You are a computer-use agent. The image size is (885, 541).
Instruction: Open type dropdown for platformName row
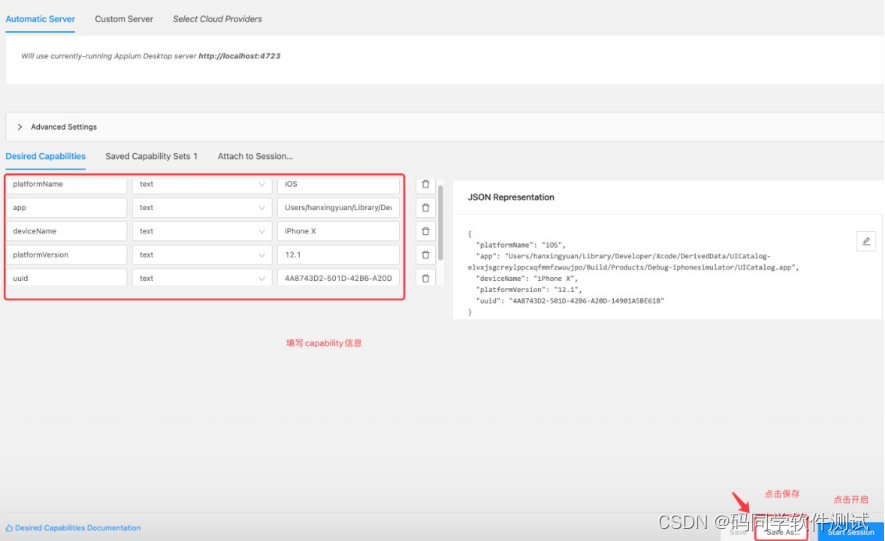pyautogui.click(x=202, y=184)
